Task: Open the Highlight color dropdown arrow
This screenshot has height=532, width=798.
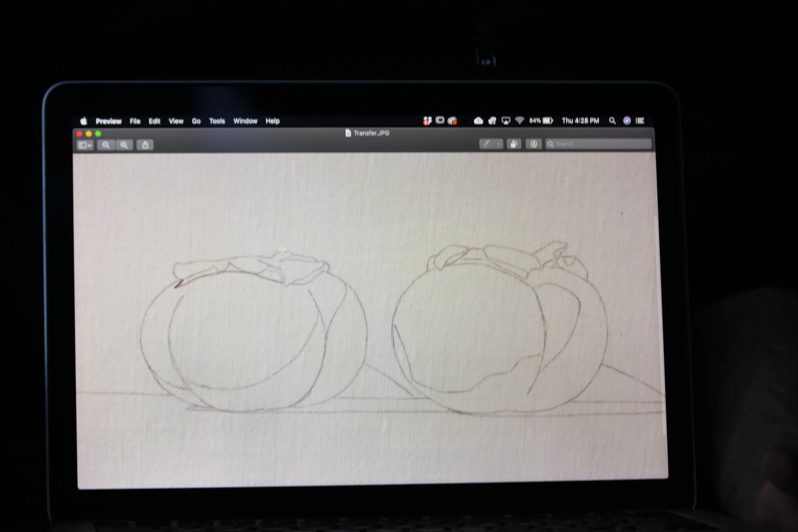Action: pos(498,144)
